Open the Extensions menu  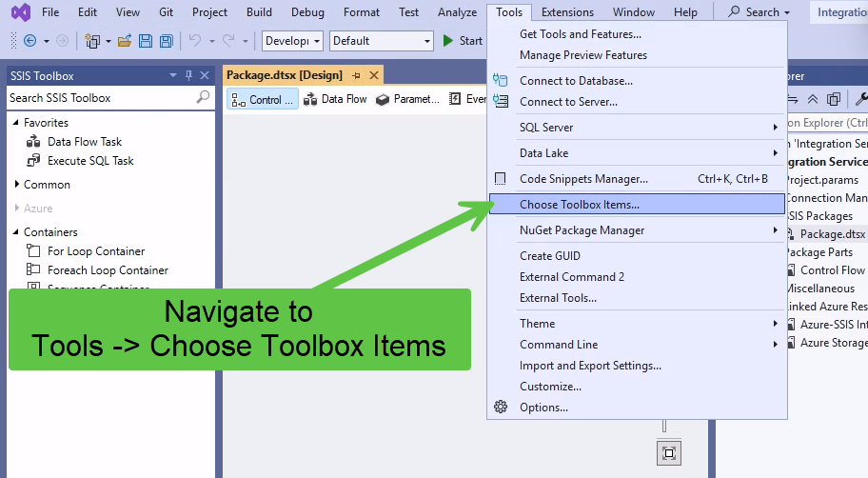tap(567, 12)
